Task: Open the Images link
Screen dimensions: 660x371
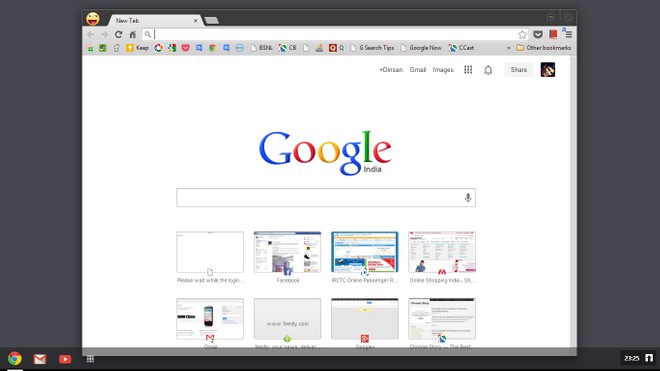Action: 443,70
